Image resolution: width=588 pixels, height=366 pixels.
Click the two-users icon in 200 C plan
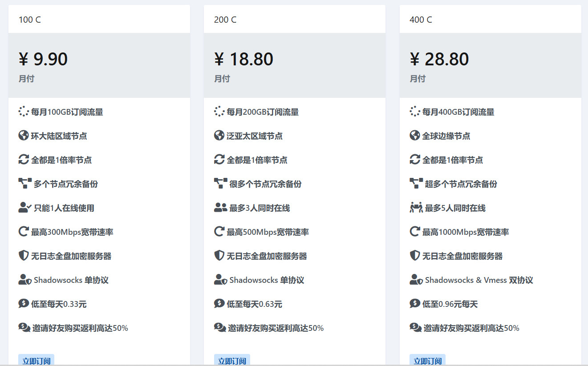(220, 207)
